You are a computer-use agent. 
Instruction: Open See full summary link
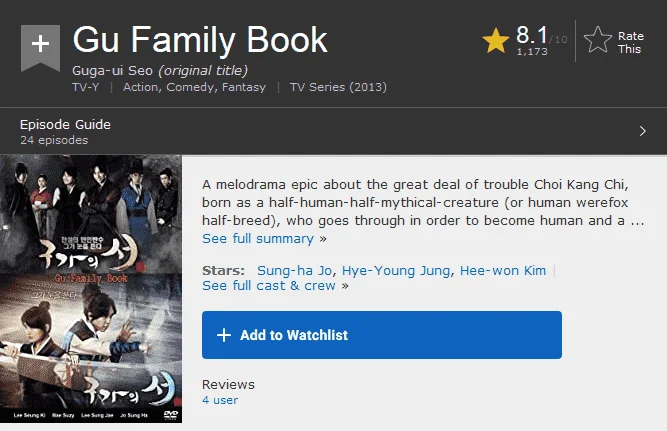click(258, 239)
